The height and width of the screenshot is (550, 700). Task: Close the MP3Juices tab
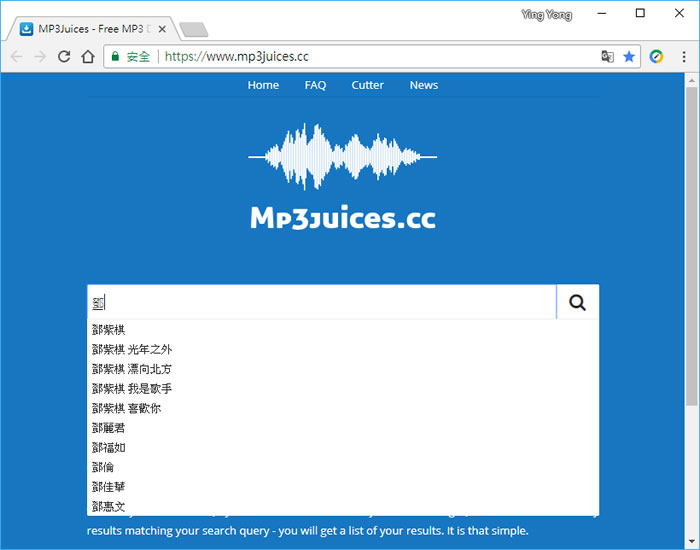click(x=162, y=29)
